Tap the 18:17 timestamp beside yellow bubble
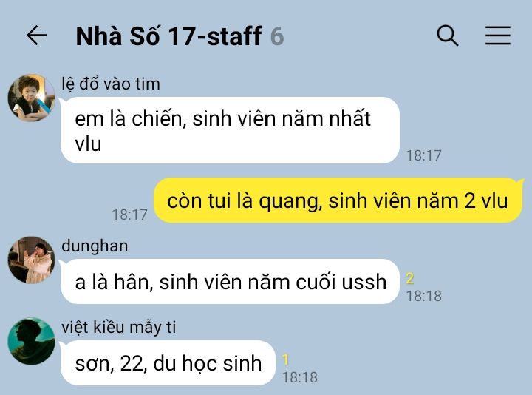The width and height of the screenshot is (532, 395). pyautogui.click(x=129, y=215)
